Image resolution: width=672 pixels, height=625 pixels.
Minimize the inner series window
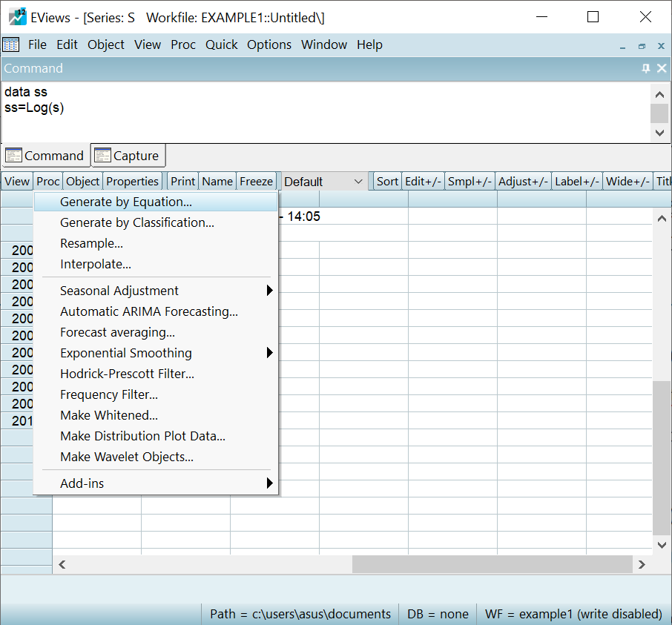coord(623,45)
